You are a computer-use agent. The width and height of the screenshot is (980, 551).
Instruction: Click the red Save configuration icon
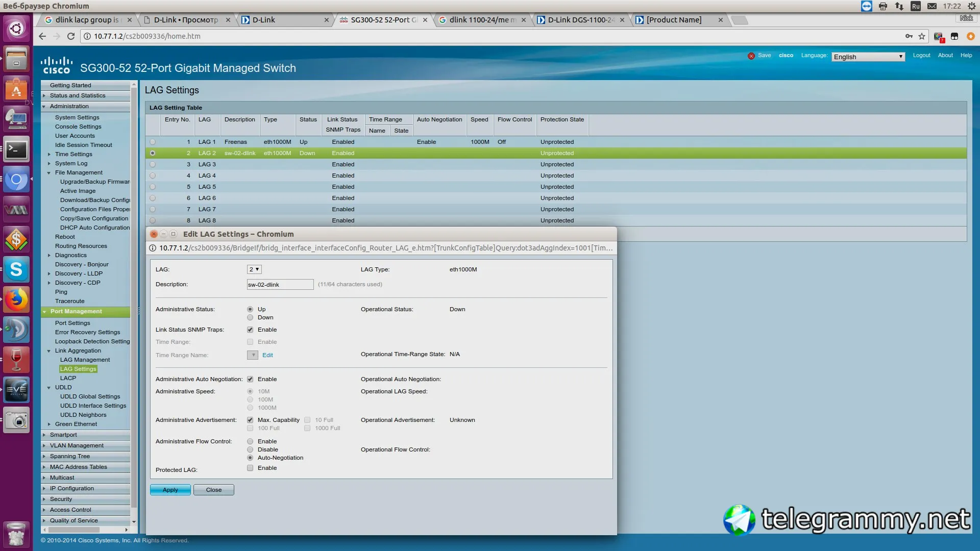(x=751, y=56)
